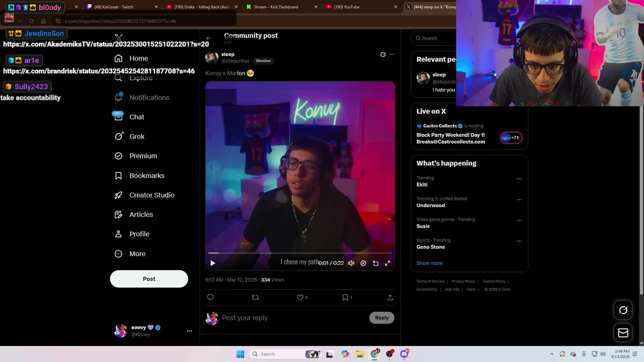Click the +71 listeners badge
The image size is (644, 362).
tap(511, 138)
